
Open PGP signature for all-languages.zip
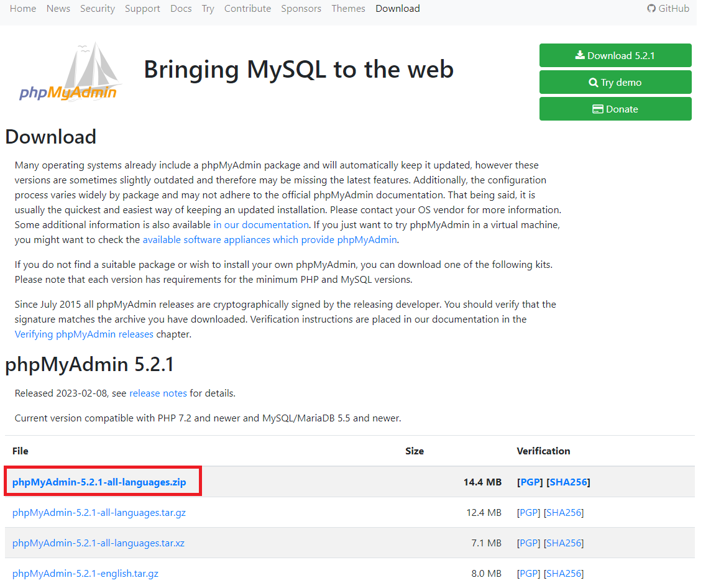[x=530, y=482]
